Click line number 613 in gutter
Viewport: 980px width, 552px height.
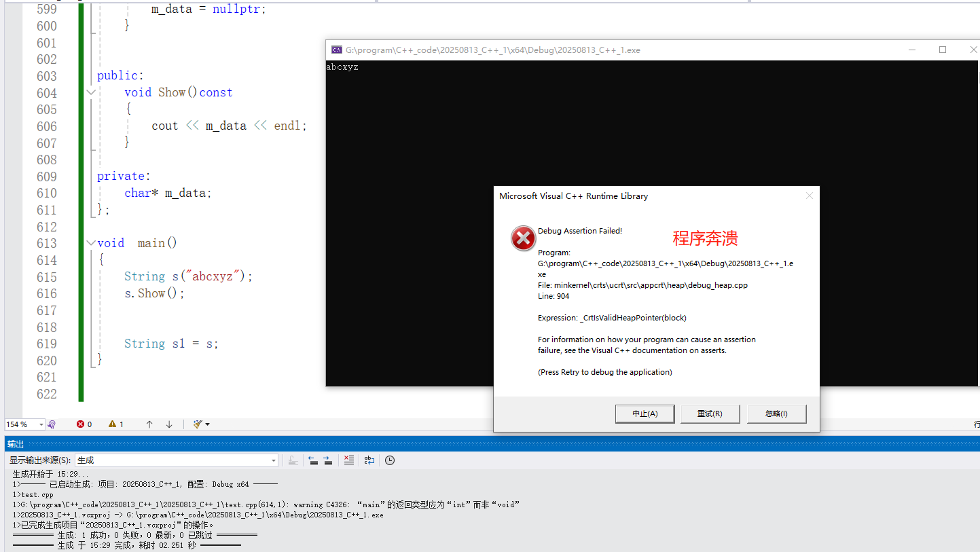tap(47, 243)
